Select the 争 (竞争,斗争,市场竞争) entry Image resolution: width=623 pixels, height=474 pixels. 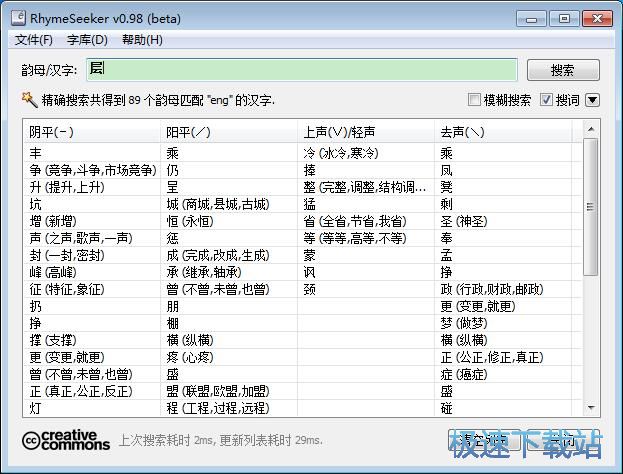click(93, 170)
